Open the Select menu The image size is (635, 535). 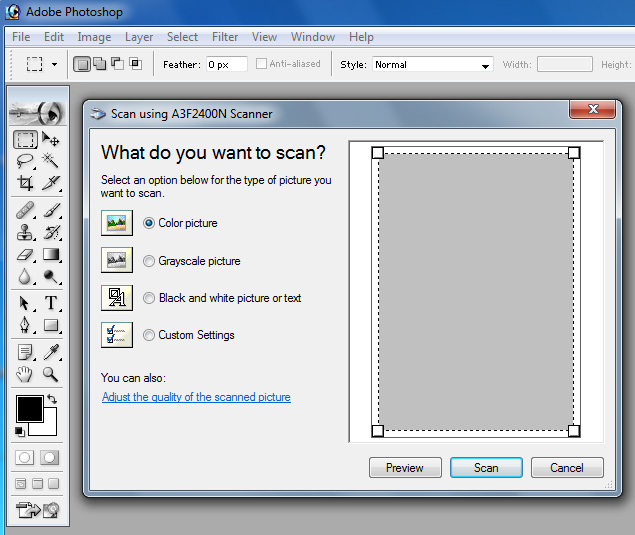coord(182,37)
